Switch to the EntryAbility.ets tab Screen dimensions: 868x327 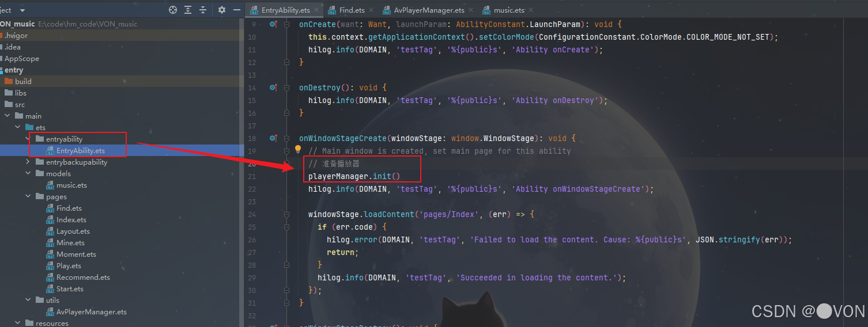coord(285,10)
